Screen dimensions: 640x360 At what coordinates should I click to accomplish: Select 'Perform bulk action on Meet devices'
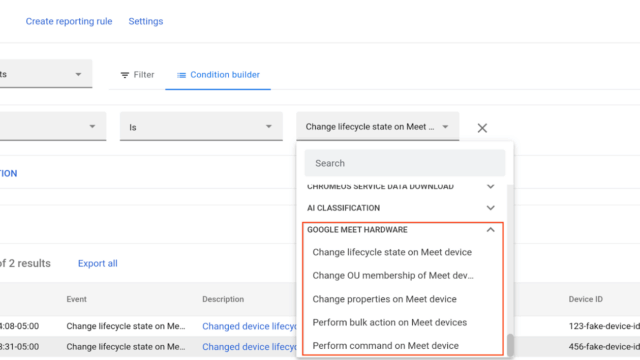tap(390, 322)
